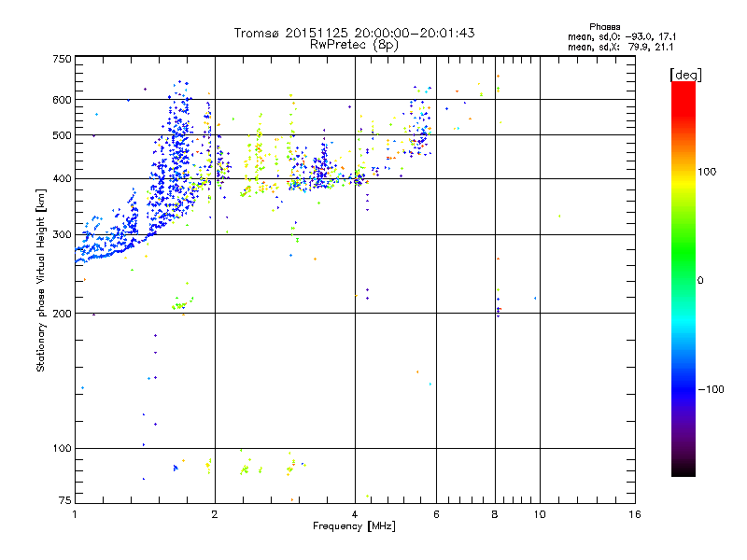Click the y-axis label '200'
This screenshot has height=560, width=747.
tap(63, 314)
